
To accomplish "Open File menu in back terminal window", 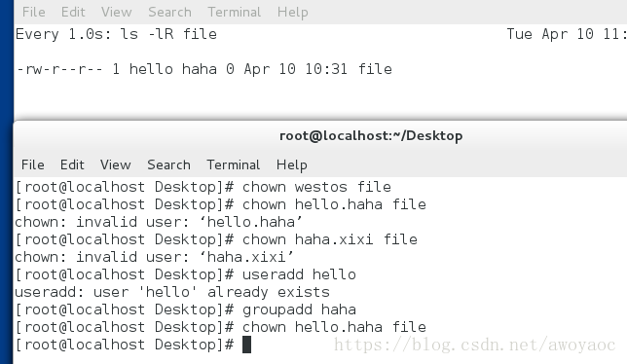I will (x=33, y=12).
